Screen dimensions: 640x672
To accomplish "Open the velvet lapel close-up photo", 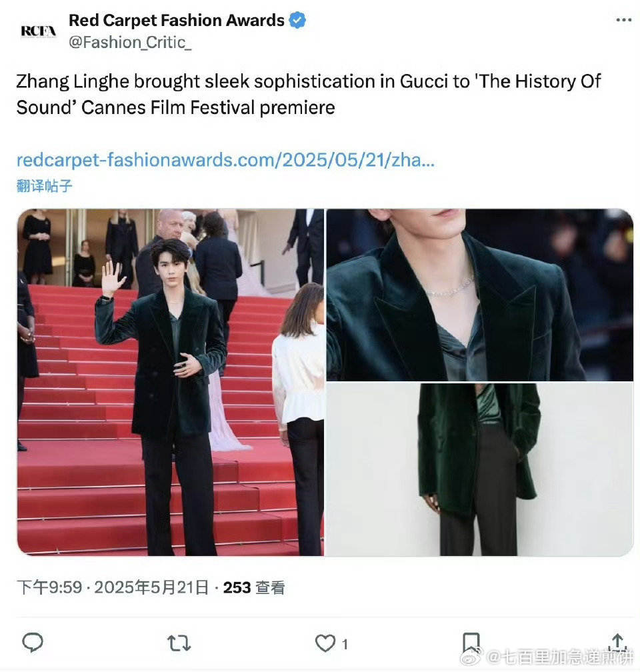I will (480, 295).
